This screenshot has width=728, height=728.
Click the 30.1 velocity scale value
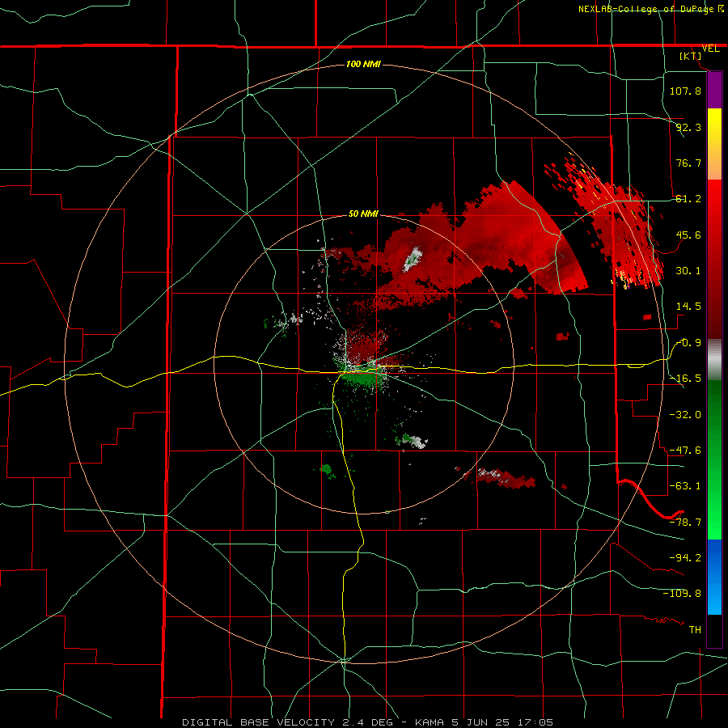(688, 270)
